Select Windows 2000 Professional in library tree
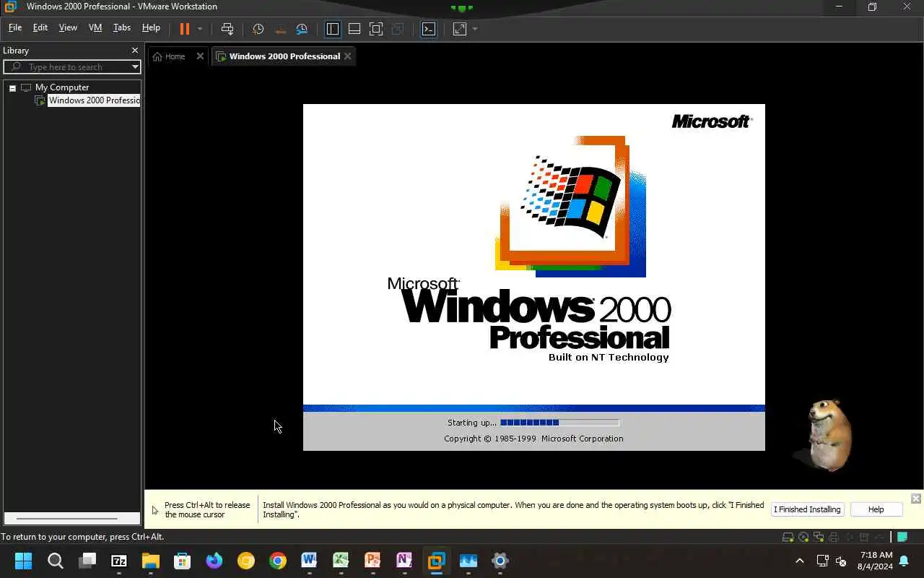 pos(94,100)
